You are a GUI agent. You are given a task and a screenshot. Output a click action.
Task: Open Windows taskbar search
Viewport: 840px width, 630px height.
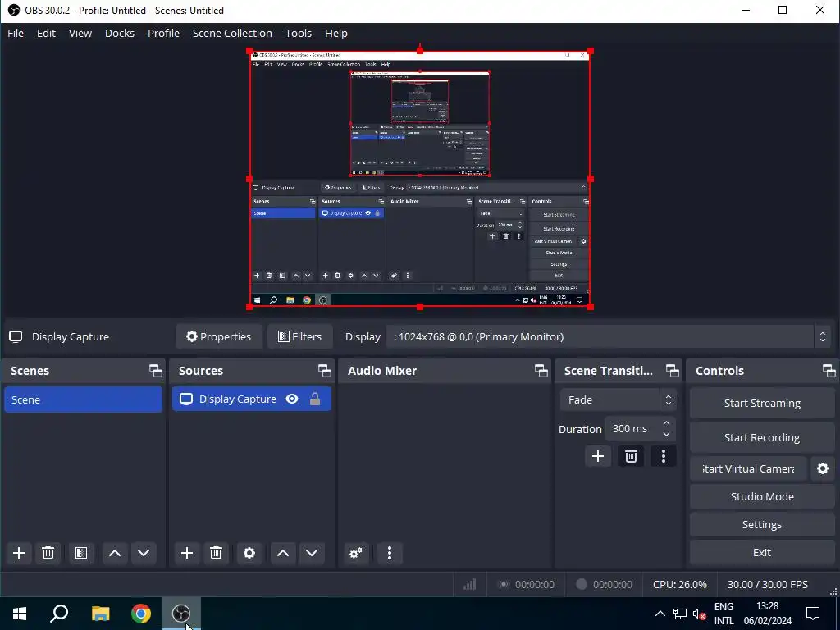point(59,614)
